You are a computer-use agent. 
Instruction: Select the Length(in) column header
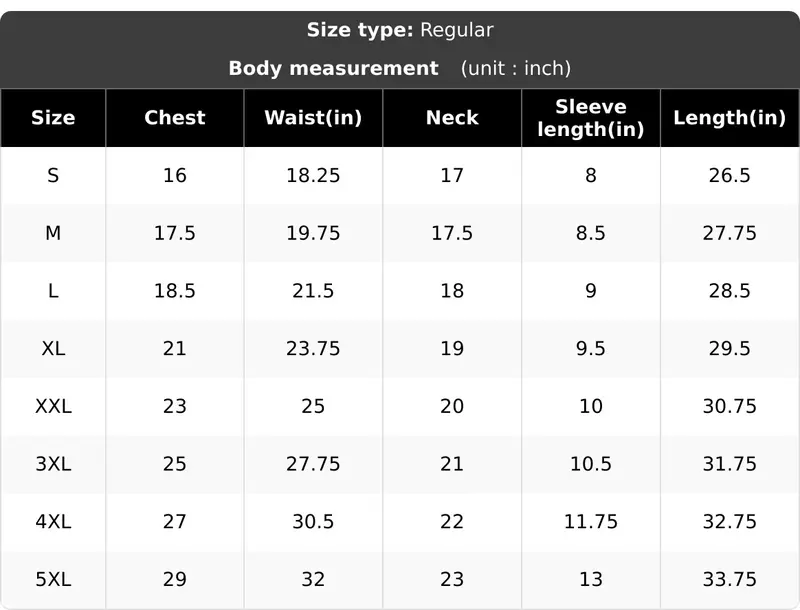tap(730, 118)
